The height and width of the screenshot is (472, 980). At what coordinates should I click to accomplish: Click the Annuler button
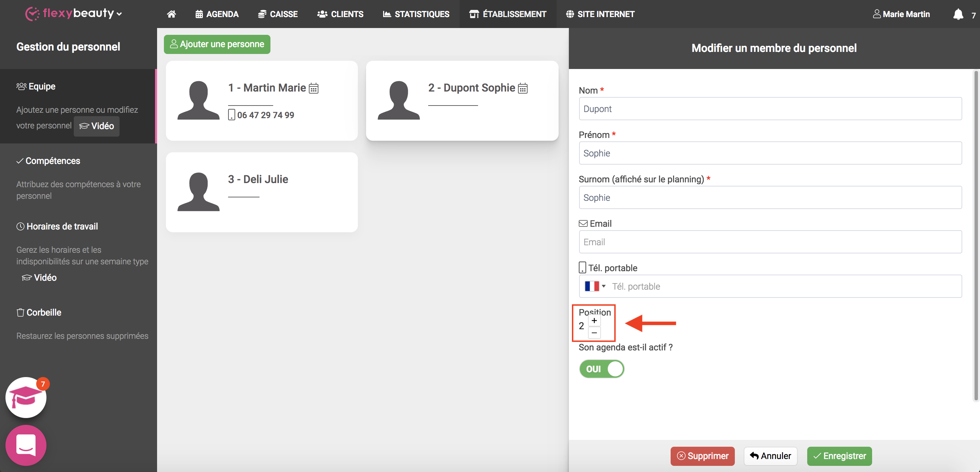coord(770,456)
